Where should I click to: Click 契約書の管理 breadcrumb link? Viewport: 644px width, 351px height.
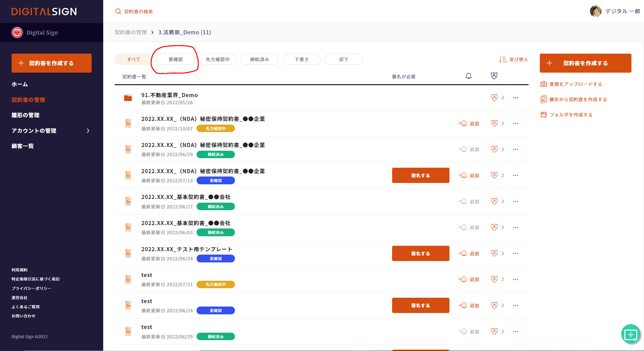point(131,32)
